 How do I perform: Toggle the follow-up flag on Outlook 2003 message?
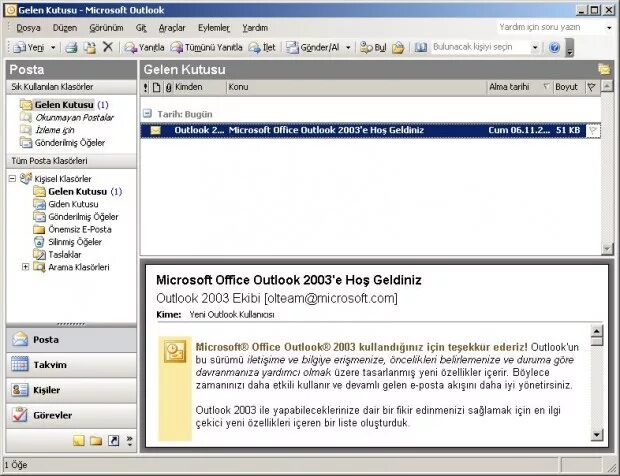592,130
